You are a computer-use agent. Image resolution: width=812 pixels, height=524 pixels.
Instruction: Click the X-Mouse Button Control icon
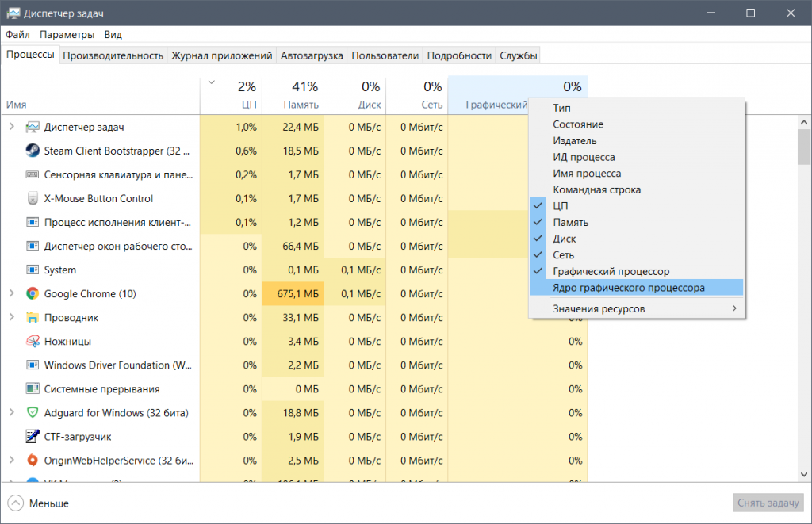pyautogui.click(x=33, y=198)
